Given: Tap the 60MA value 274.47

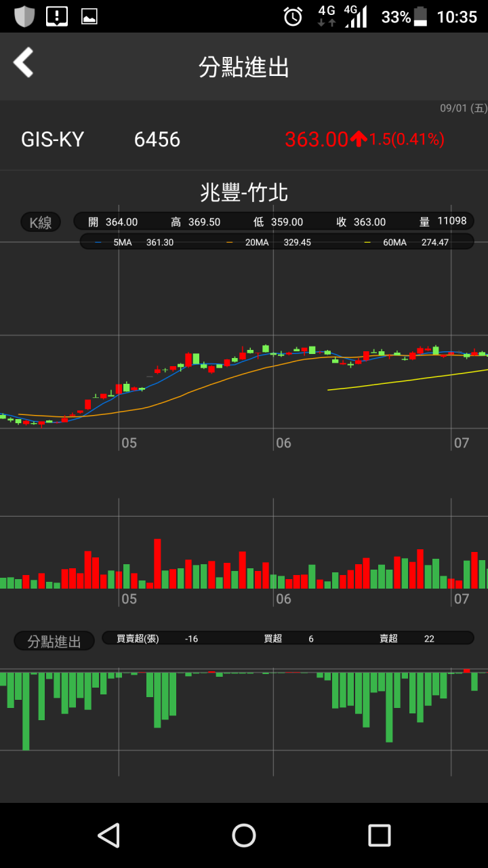Looking at the screenshot, I should coord(435,242).
